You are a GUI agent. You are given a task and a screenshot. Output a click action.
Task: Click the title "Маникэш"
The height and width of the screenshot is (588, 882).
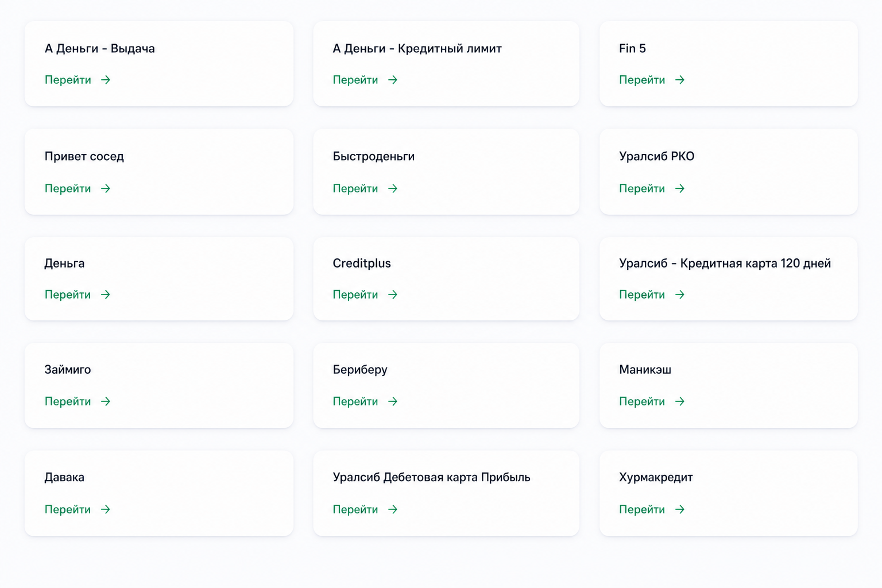tap(645, 370)
